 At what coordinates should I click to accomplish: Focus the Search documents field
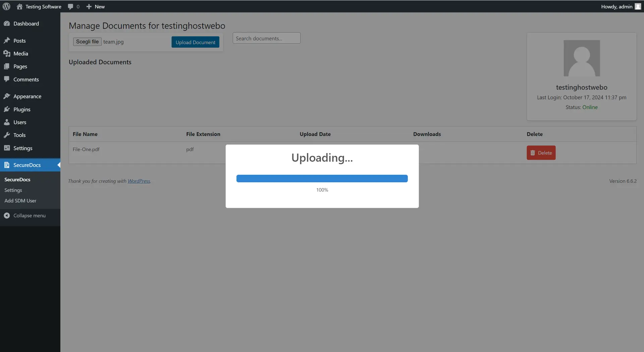pos(266,38)
